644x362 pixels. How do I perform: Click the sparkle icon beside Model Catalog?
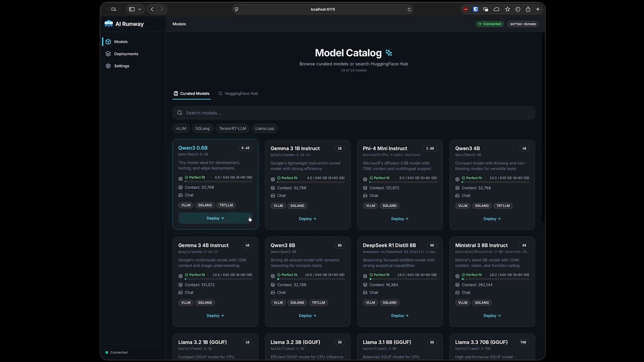388,53
